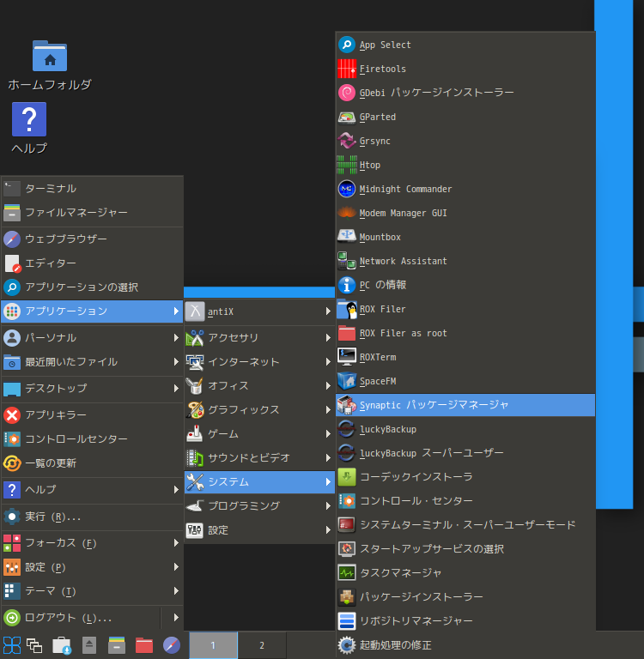Open フォーカス (F) menu entry
The image size is (644, 659).
92,543
